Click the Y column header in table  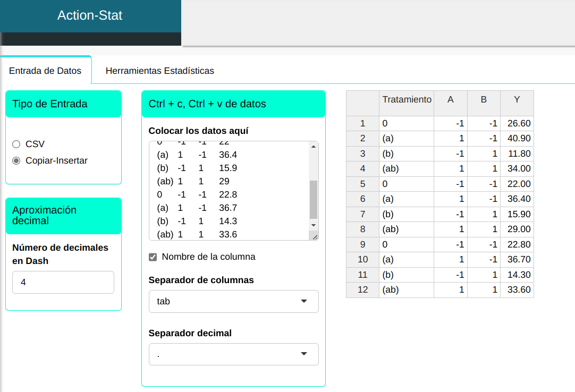(517, 99)
